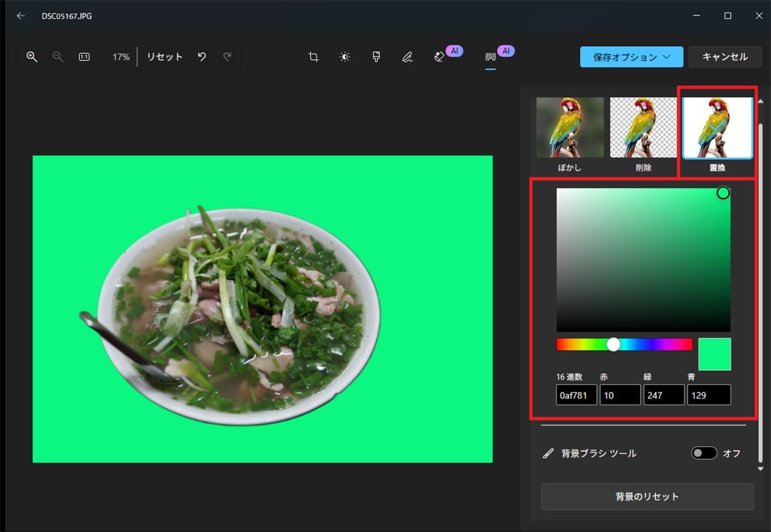771x532 pixels.
Task: Select the Filter tool
Action: 376,57
